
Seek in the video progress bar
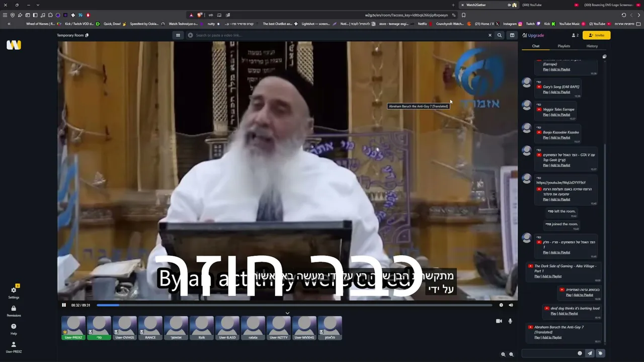(x=294, y=305)
